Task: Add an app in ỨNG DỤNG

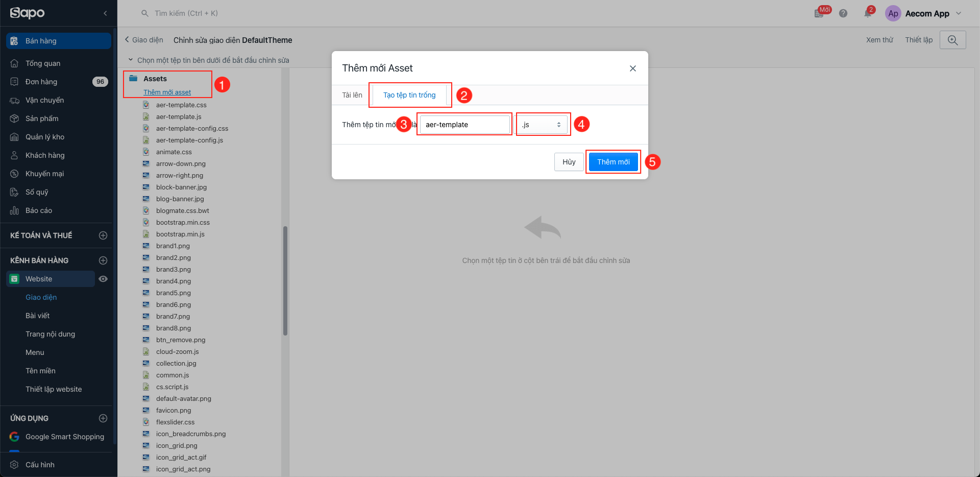Action: click(x=103, y=418)
